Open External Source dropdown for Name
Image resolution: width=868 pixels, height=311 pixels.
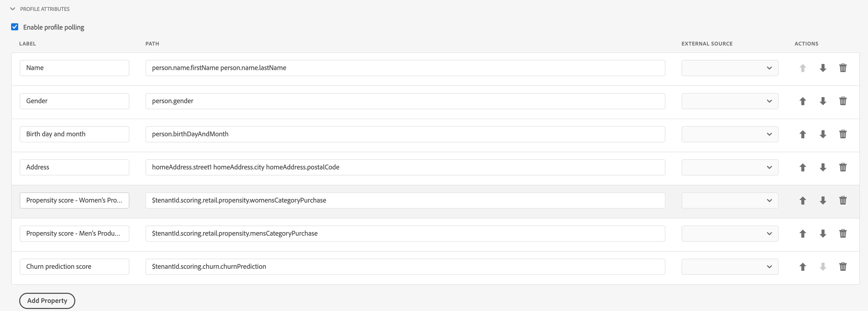(x=730, y=68)
